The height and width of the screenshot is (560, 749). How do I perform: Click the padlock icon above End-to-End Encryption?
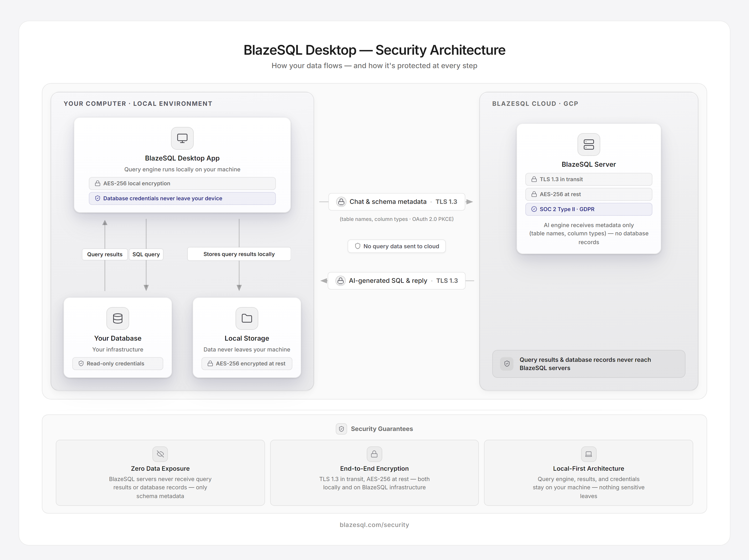tap(374, 454)
